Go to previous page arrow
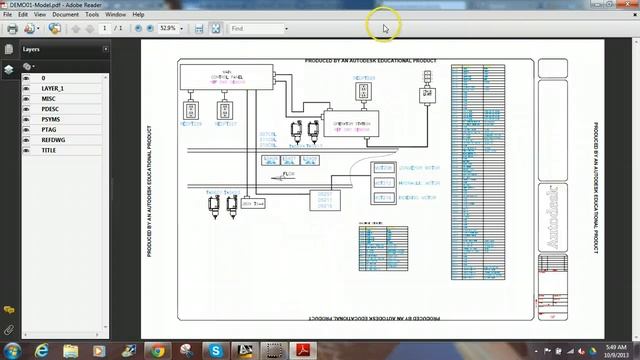Viewport: 640px width, 360px height. [x=76, y=29]
